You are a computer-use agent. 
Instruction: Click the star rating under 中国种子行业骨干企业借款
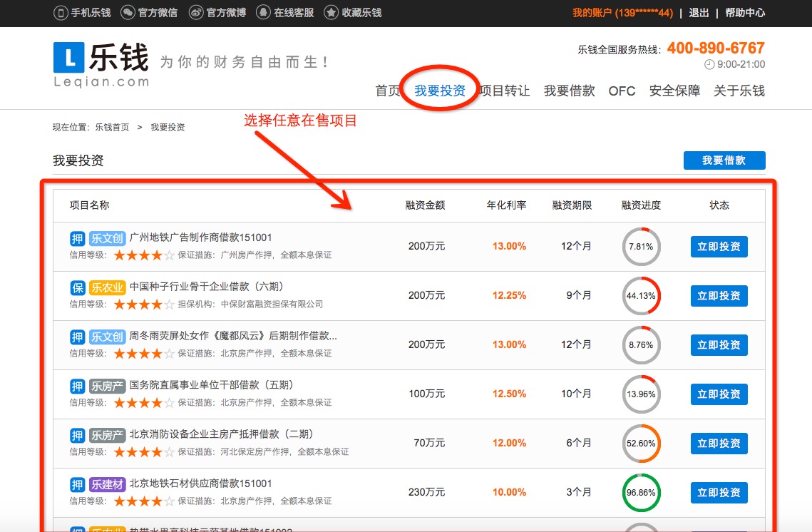coord(144,304)
